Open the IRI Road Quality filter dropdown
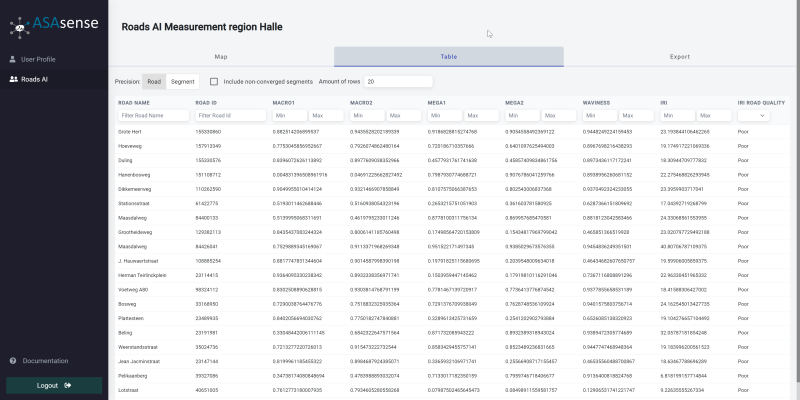Image resolution: width=800 pixels, height=400 pixels. 753,116
